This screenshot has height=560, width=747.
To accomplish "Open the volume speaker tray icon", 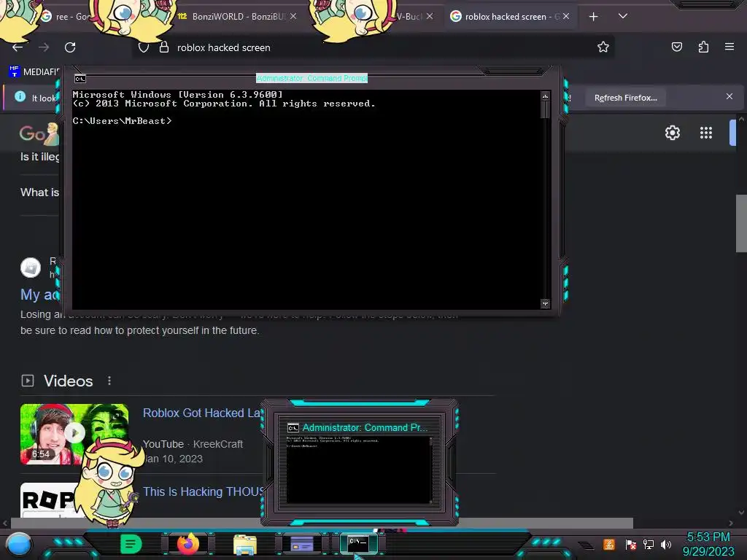I will [x=666, y=544].
